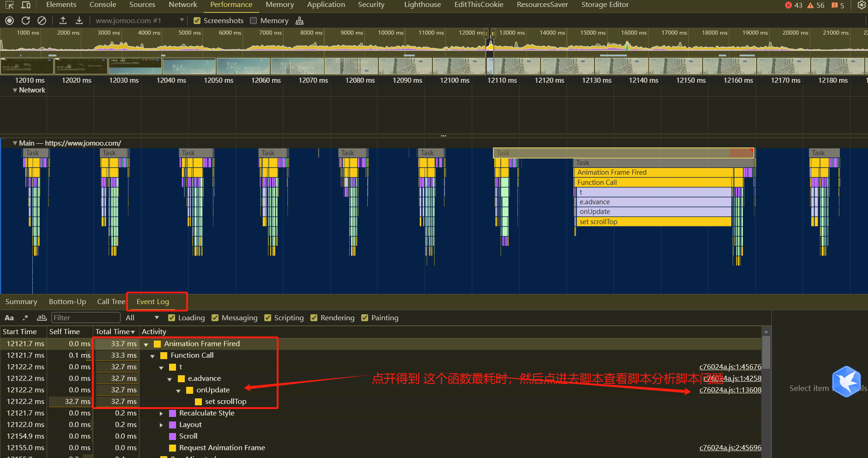The image size is (868, 458).
Task: Click the reload and record icon
Action: coord(26,20)
